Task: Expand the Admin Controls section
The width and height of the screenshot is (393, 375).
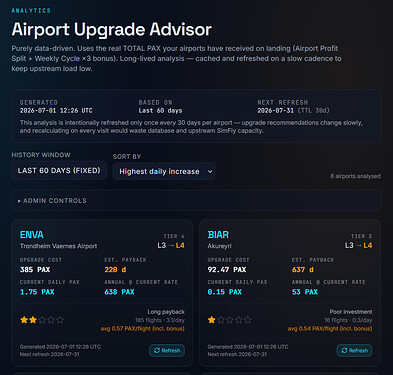Action: coord(196,201)
